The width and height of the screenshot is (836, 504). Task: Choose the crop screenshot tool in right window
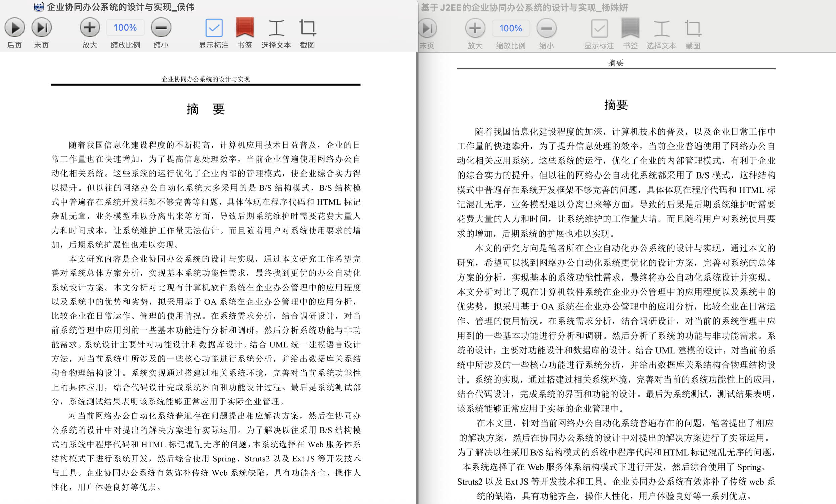tap(693, 29)
